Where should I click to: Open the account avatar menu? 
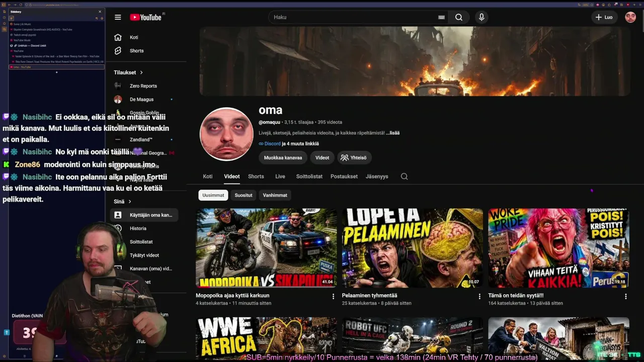[630, 17]
